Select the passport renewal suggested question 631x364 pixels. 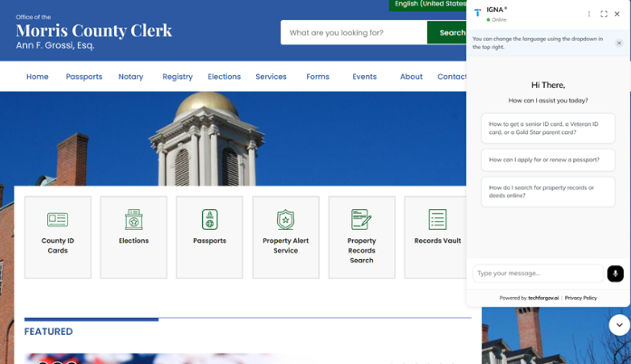click(x=548, y=160)
